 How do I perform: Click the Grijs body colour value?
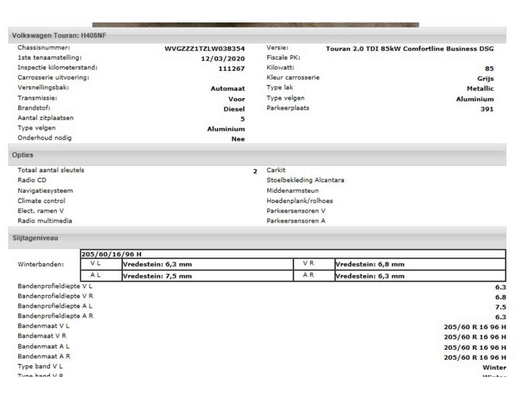[x=485, y=79]
